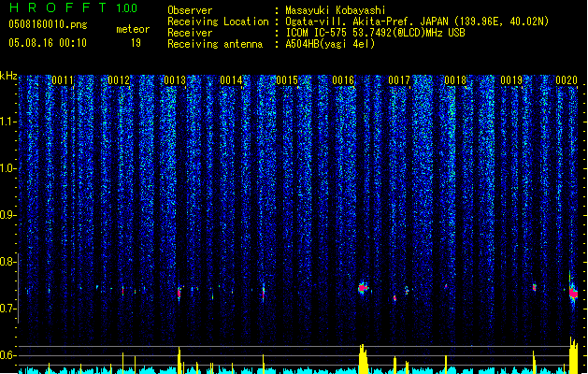Click the 'Receiving antenna' field label

pyautogui.click(x=215, y=44)
